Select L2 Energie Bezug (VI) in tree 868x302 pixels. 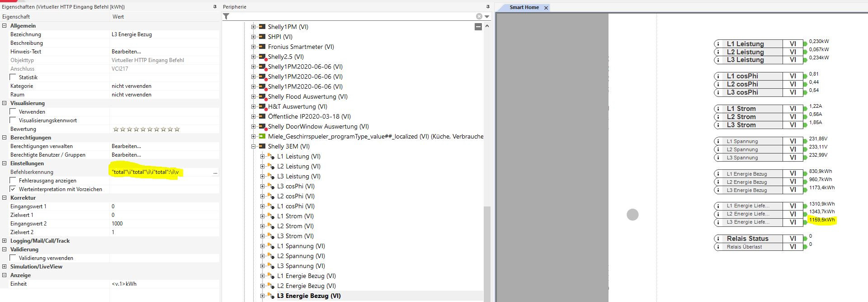306,286
